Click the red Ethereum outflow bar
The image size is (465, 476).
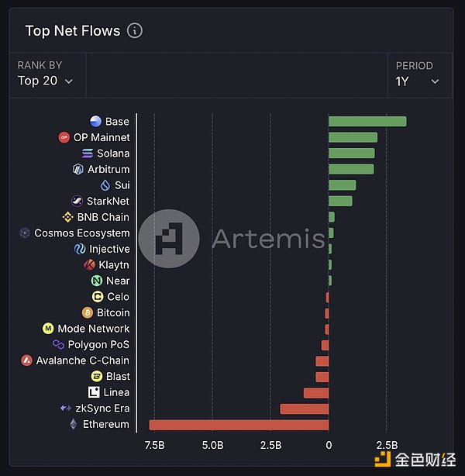coord(239,425)
